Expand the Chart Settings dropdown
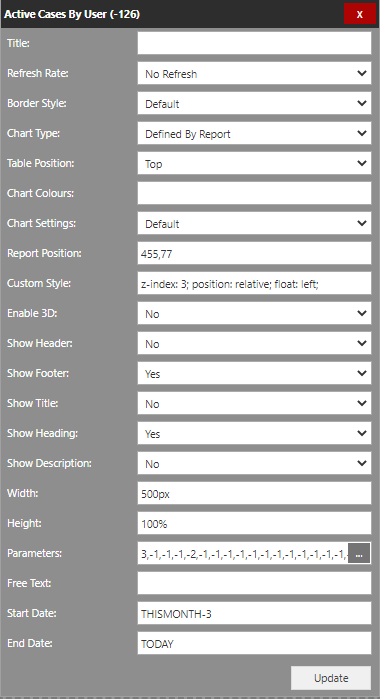Screen dimensions: 380x699 (254, 223)
